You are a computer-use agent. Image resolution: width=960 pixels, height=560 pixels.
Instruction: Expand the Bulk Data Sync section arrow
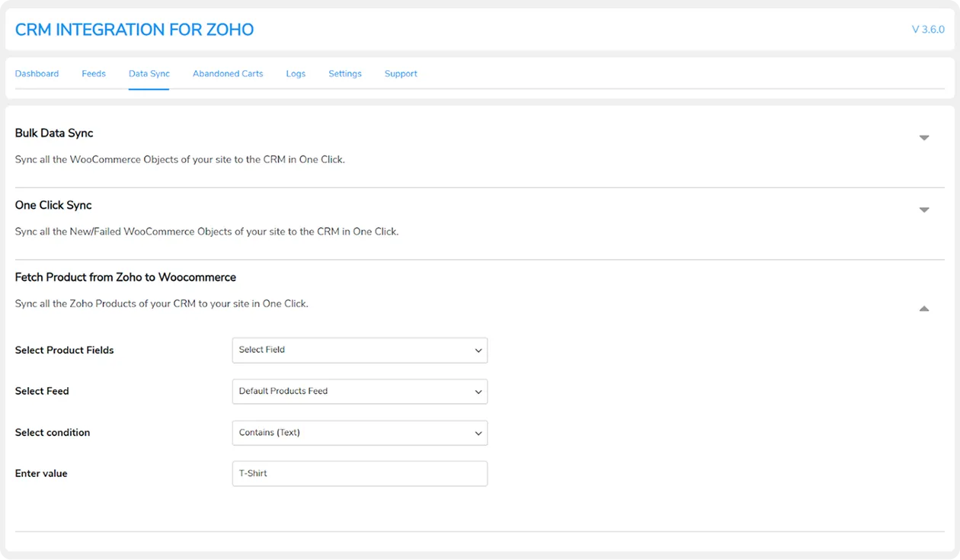tap(924, 138)
